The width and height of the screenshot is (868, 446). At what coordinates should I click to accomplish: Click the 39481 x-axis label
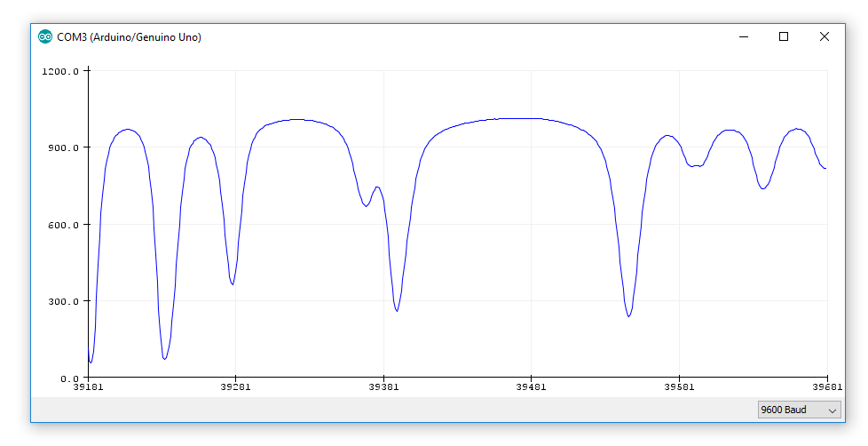click(x=531, y=386)
